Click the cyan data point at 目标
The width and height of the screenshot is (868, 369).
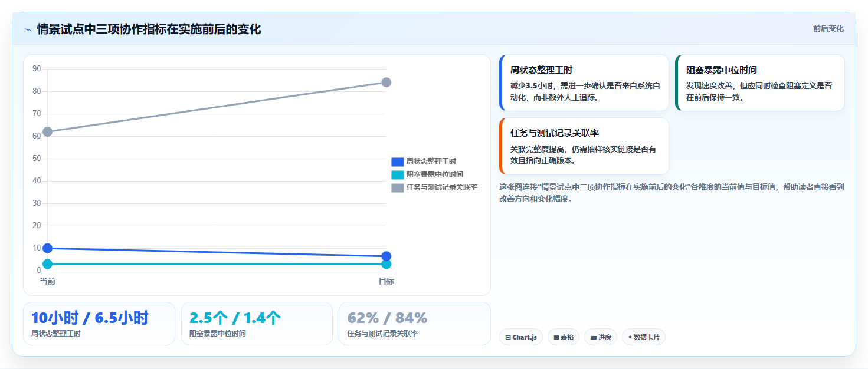tap(386, 264)
